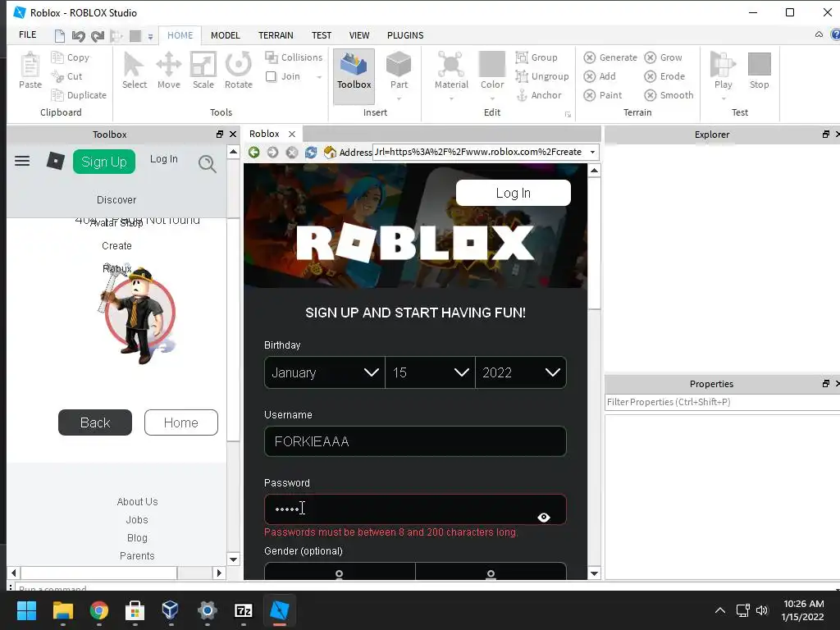Viewport: 840px width, 630px height.
Task: Click the white Log In button on signup page
Action: (514, 193)
